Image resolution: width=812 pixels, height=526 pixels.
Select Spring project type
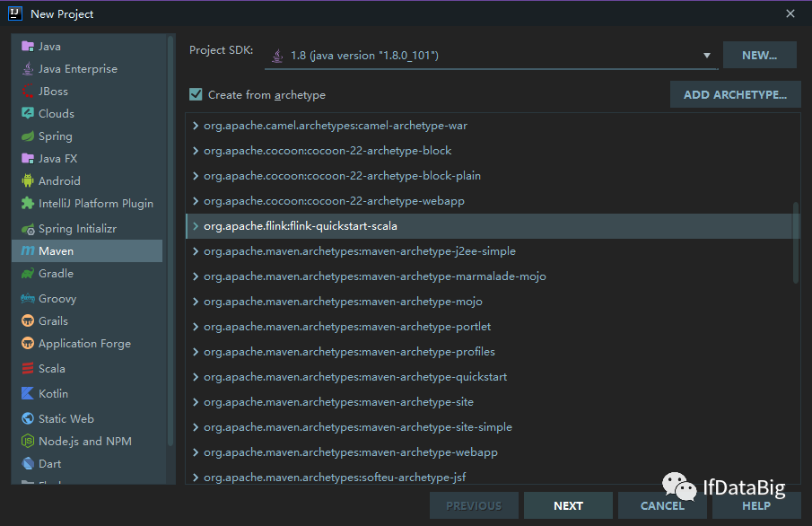pyautogui.click(x=87, y=136)
